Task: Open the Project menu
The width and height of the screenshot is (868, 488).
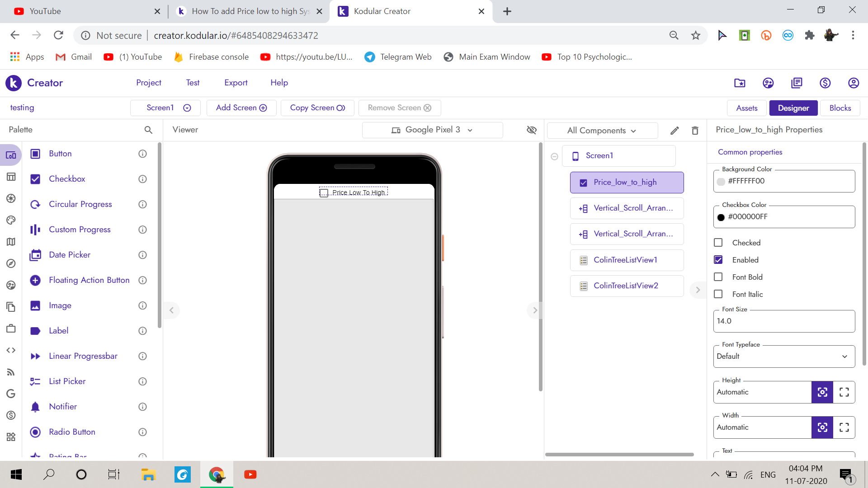Action: 149,83
